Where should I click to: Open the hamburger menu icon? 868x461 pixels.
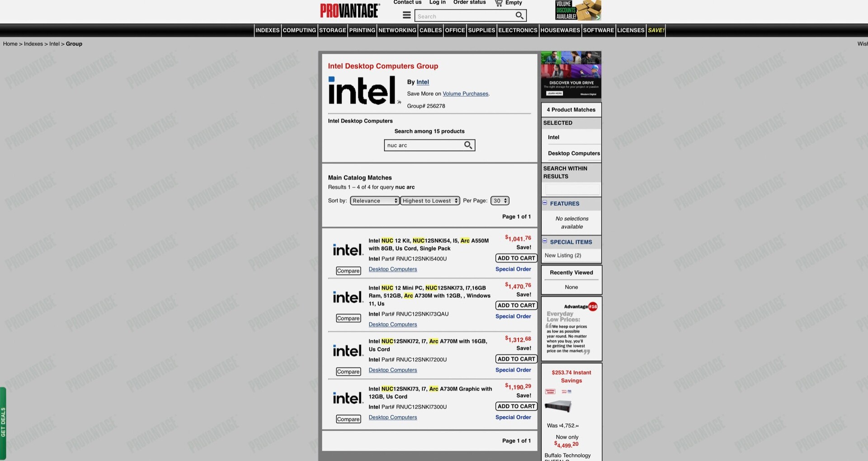(407, 15)
